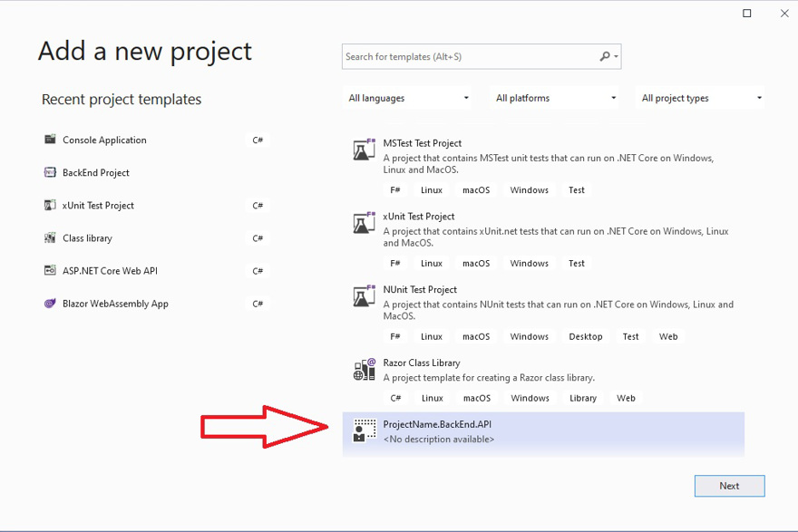The height and width of the screenshot is (532, 798).
Task: Select the Razor Class Library title
Action: point(422,363)
